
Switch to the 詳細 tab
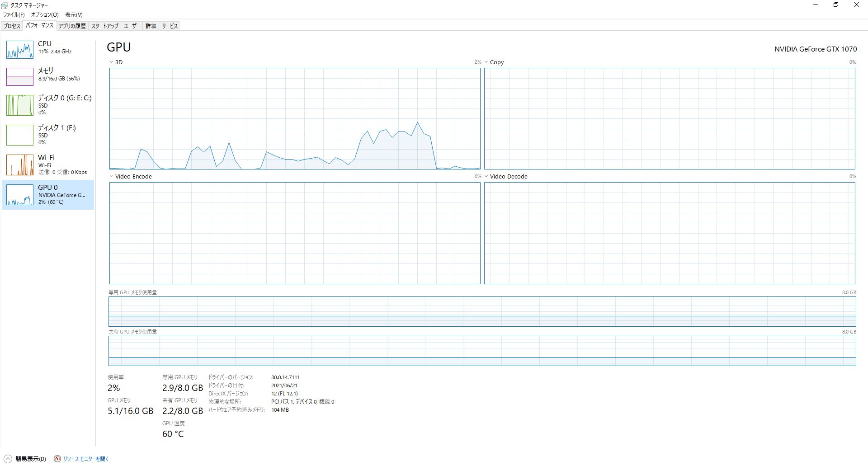[x=151, y=26]
